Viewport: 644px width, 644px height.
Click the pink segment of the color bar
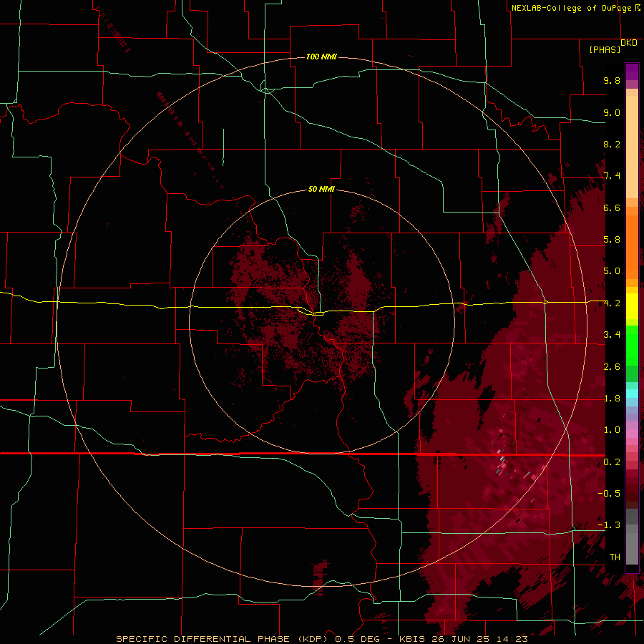point(632,434)
